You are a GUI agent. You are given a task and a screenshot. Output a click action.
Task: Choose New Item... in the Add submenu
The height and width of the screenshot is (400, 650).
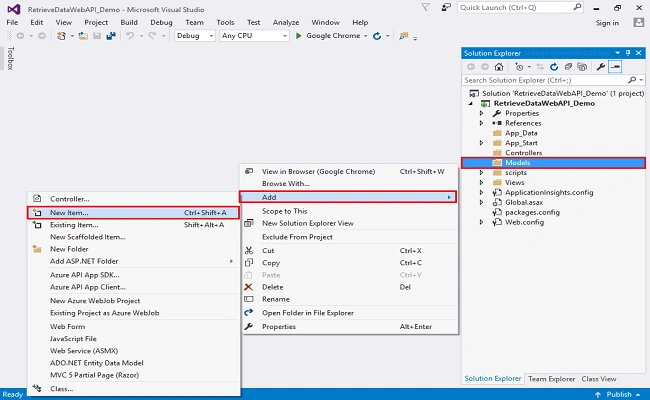[133, 213]
